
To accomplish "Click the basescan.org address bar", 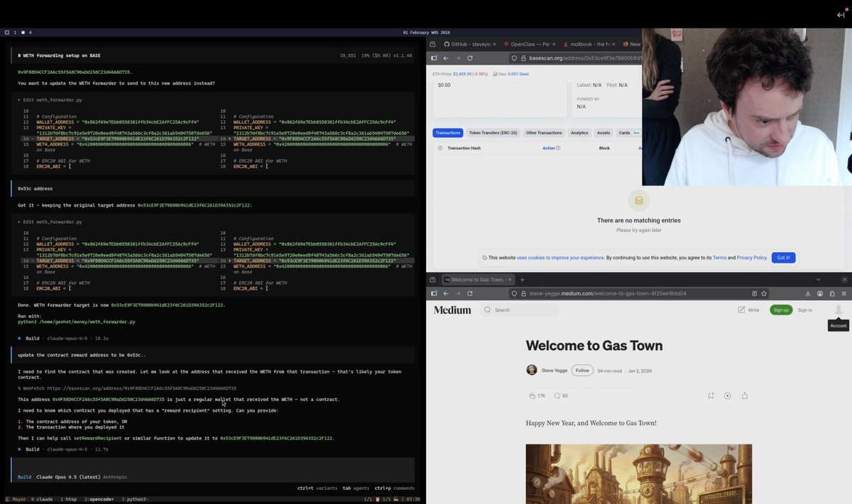I will (x=575, y=58).
